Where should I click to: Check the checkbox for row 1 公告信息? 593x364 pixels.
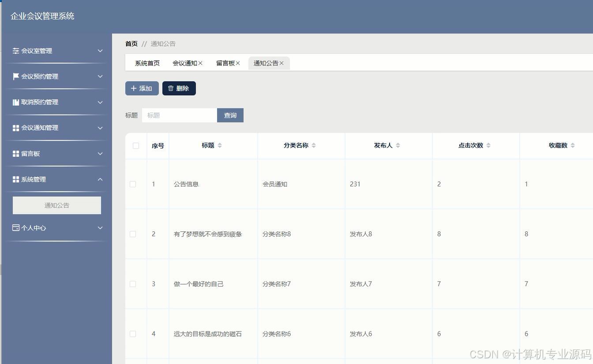133,184
